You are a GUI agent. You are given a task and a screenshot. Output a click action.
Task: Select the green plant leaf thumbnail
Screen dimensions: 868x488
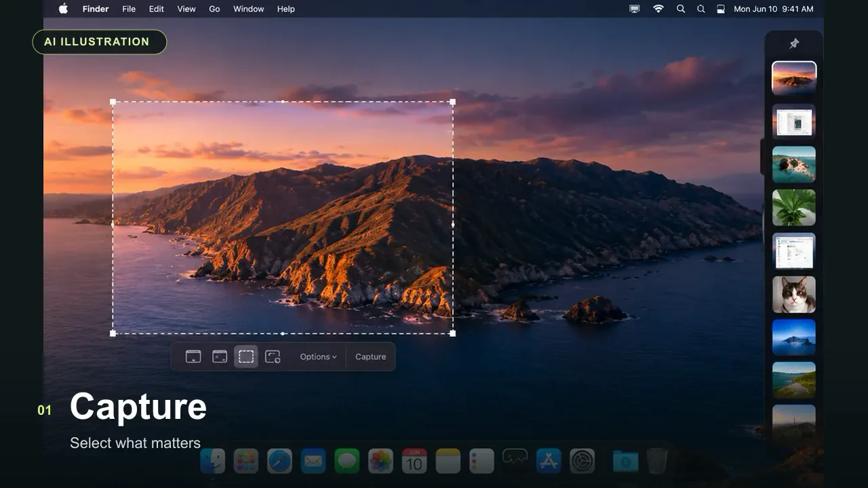pyautogui.click(x=794, y=207)
